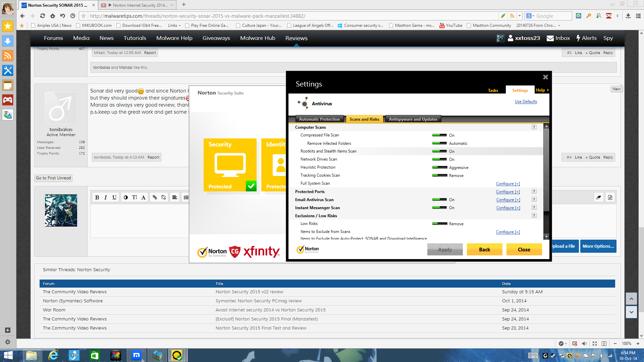This screenshot has height=362, width=644.
Task: Click the insert link editor icon
Action: click(x=155, y=197)
